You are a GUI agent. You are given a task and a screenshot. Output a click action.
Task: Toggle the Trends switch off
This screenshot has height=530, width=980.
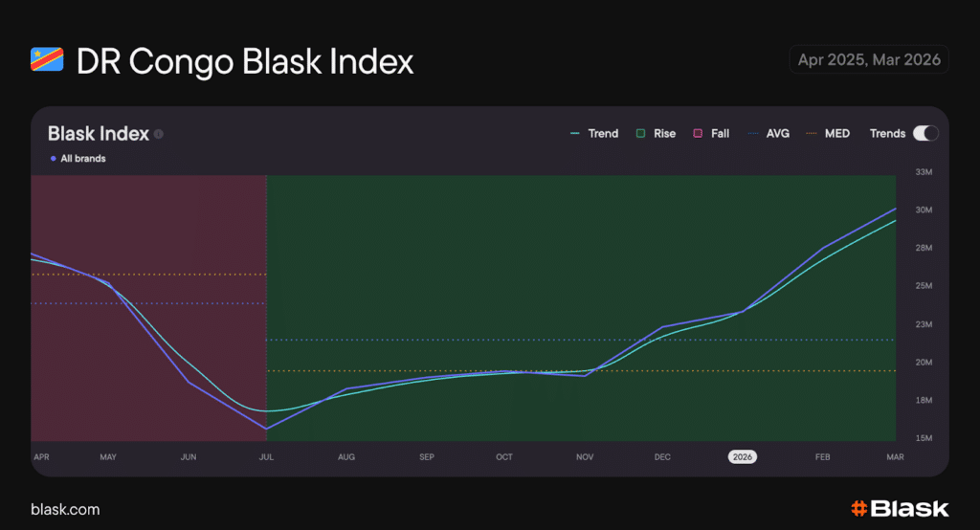point(924,134)
